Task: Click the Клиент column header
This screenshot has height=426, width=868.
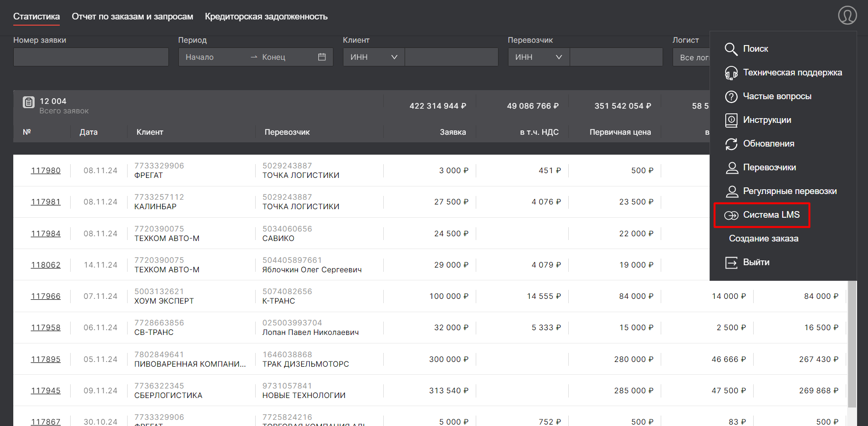Action: click(x=149, y=132)
